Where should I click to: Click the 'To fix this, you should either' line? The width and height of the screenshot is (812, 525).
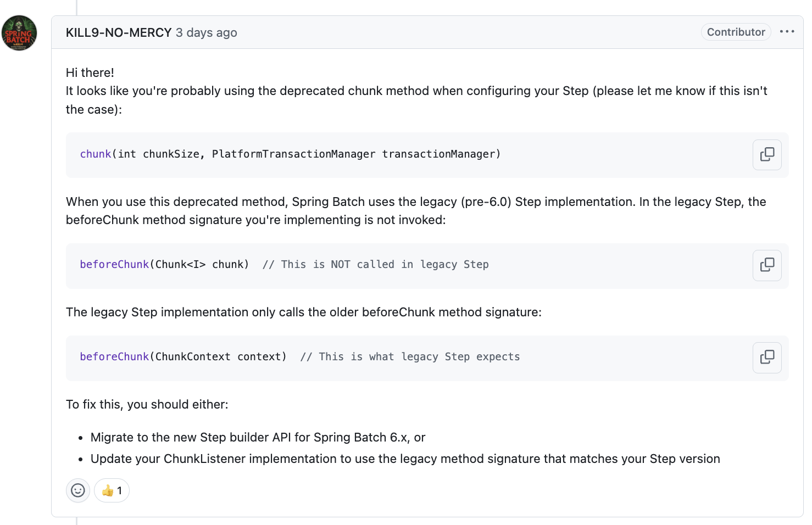147,405
